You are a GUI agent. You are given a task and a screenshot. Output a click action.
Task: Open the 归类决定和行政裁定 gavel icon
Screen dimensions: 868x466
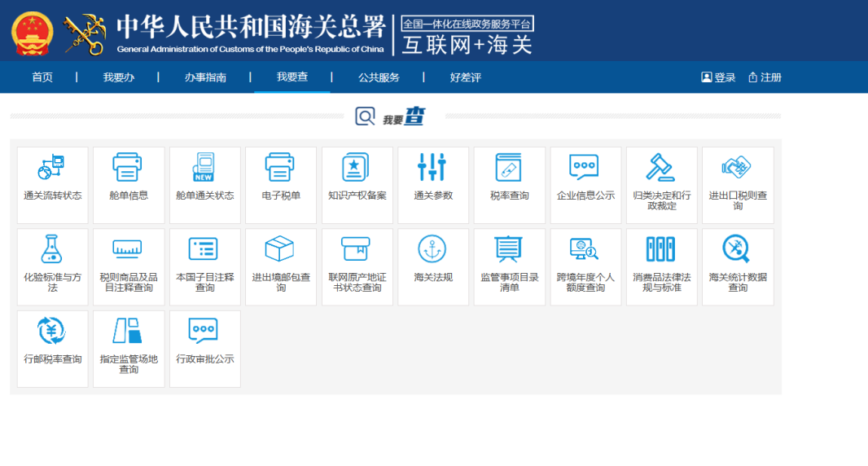pyautogui.click(x=661, y=168)
